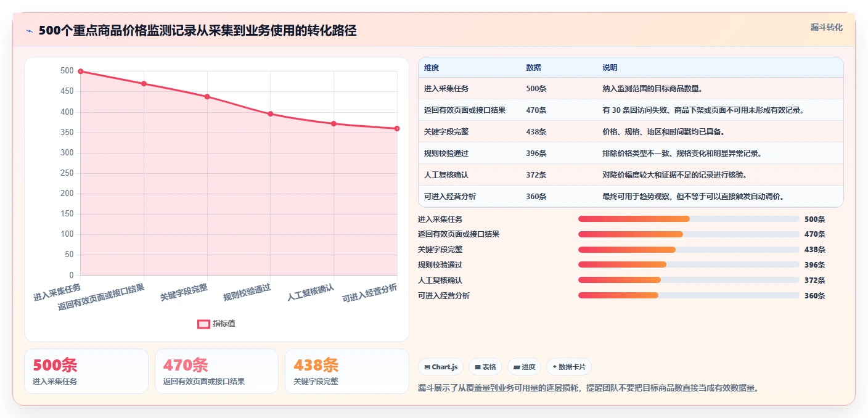Screen dimensions: 868x418
Task: Click the lightning icon beside the title
Action: [x=30, y=31]
